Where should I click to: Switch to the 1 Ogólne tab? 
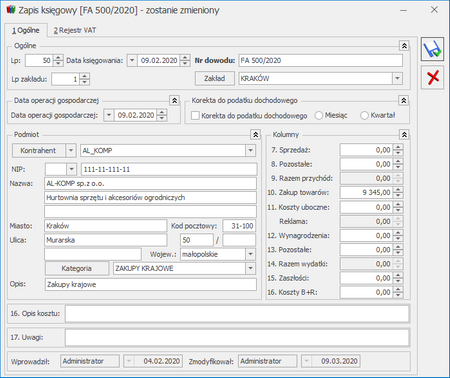click(x=26, y=30)
